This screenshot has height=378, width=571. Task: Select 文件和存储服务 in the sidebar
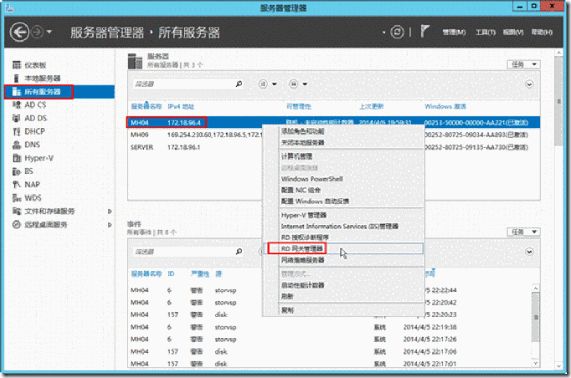pyautogui.click(x=49, y=211)
